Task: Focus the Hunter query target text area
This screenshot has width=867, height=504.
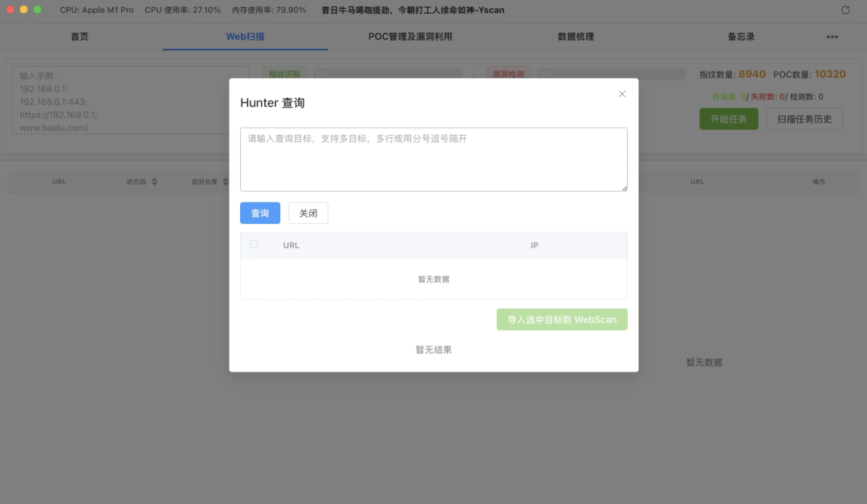Action: [433, 160]
